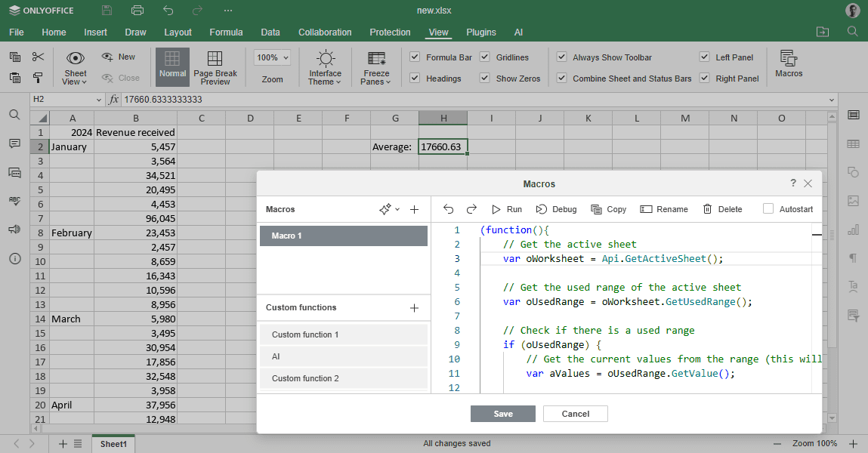Viewport: 868px width, 453px height.
Task: Click the Cut scissors icon
Action: point(38,57)
